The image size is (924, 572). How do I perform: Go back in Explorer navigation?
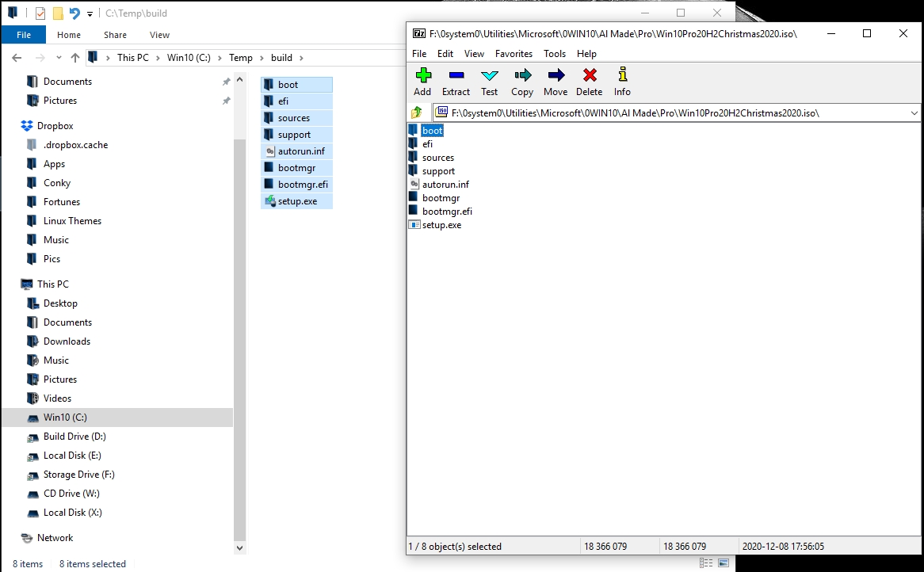[x=17, y=58]
